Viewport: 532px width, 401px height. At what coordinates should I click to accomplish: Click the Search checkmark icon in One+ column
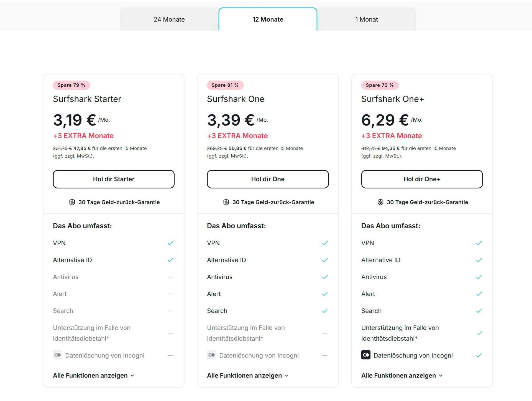(479, 311)
